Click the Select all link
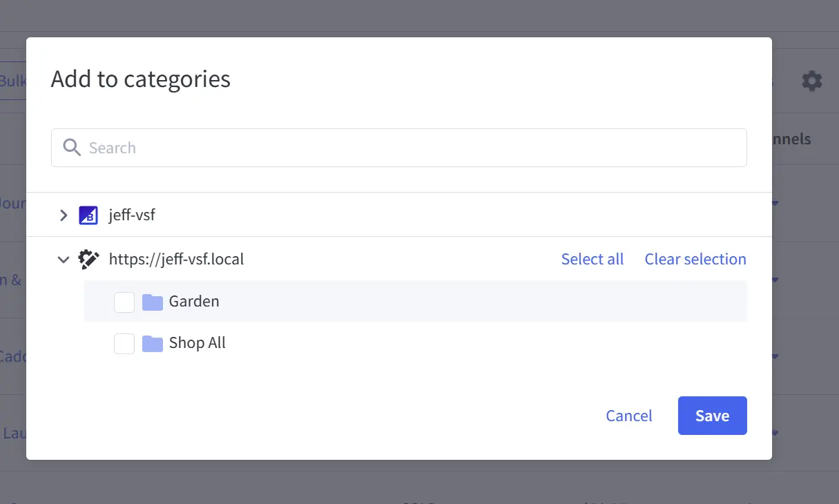839x504 pixels. pyautogui.click(x=592, y=259)
